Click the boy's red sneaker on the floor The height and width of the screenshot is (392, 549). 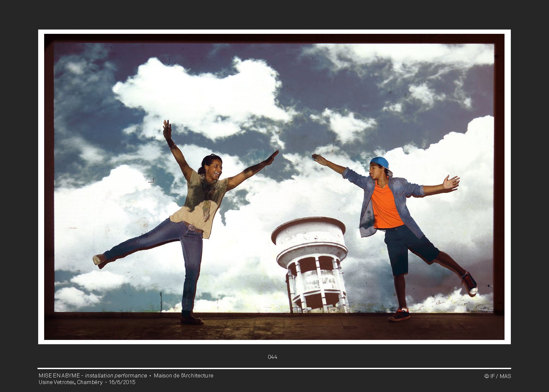pyautogui.click(x=399, y=315)
